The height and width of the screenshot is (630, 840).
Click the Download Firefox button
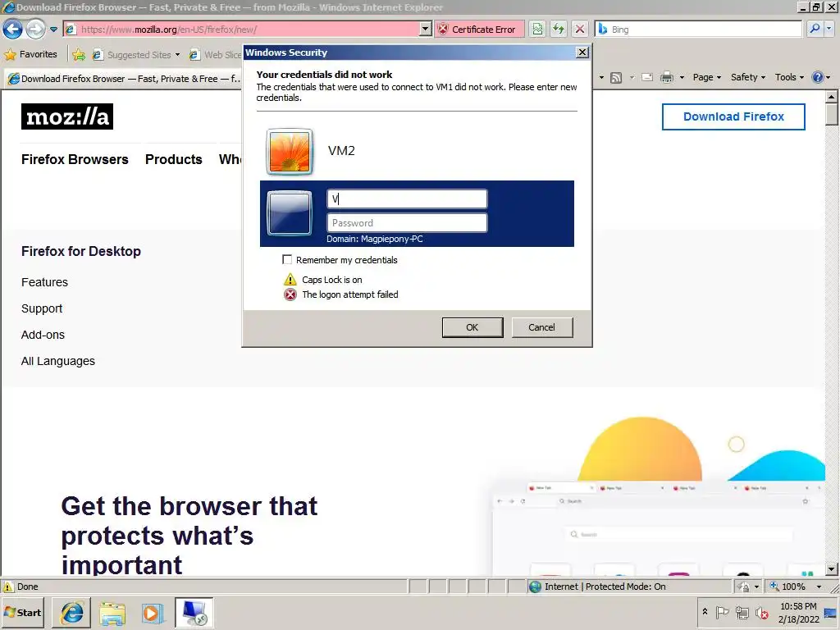point(733,116)
